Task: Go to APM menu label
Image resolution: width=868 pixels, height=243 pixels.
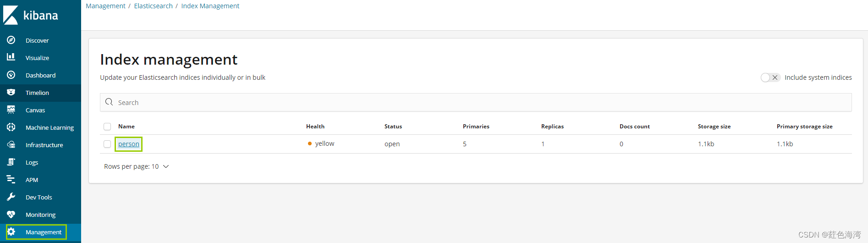Action: [32, 180]
